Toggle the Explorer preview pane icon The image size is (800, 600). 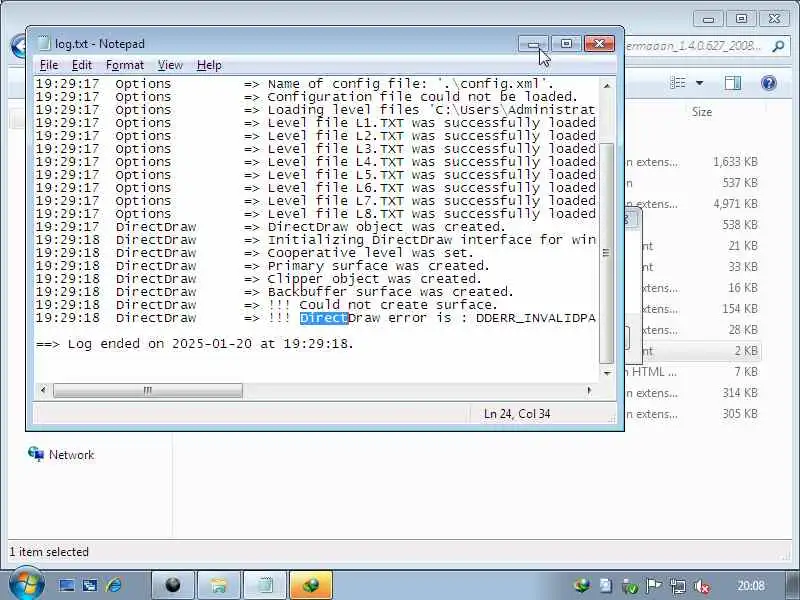coord(733,83)
